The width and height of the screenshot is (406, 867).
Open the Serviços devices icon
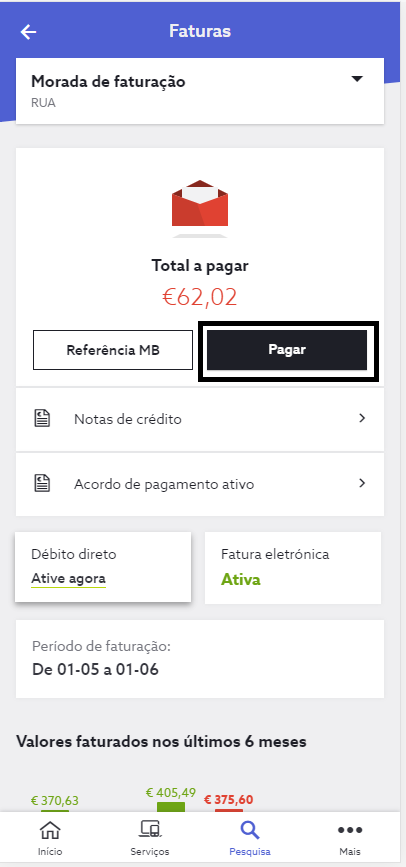(x=149, y=829)
